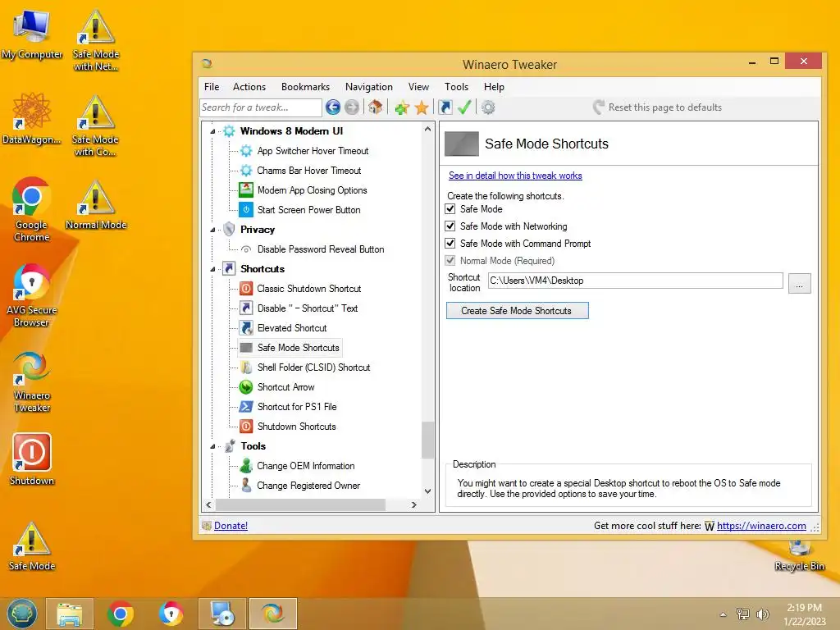Open the Safe Mode with Command Prompt desktop shortcut

[x=95, y=126]
